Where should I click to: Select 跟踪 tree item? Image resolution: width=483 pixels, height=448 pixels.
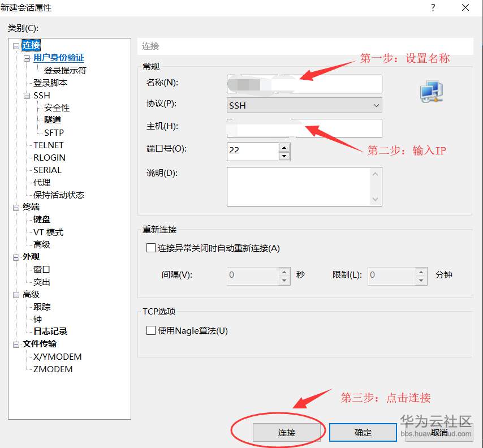coord(42,307)
